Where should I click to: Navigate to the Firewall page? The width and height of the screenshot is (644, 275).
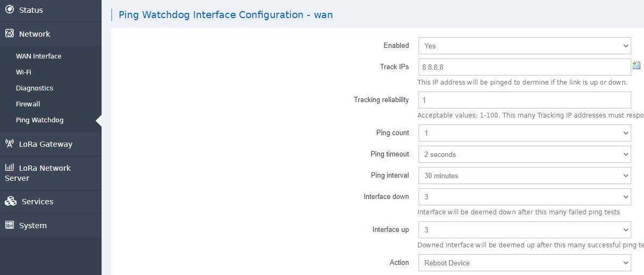[x=28, y=104]
